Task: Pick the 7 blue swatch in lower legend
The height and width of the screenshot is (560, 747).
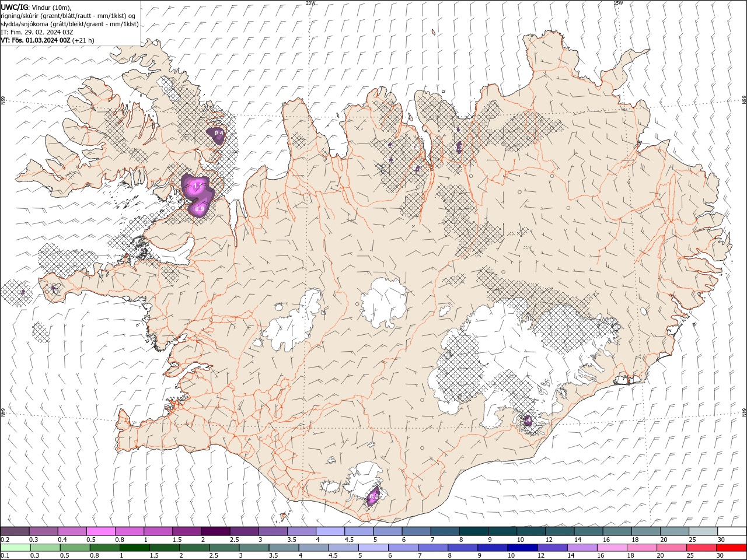Action: (x=432, y=548)
